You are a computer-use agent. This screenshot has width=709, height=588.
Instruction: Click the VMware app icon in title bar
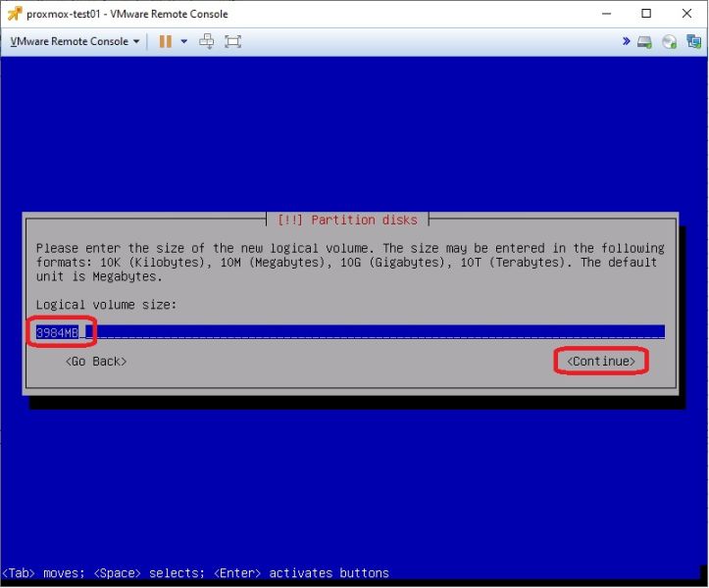click(x=15, y=14)
